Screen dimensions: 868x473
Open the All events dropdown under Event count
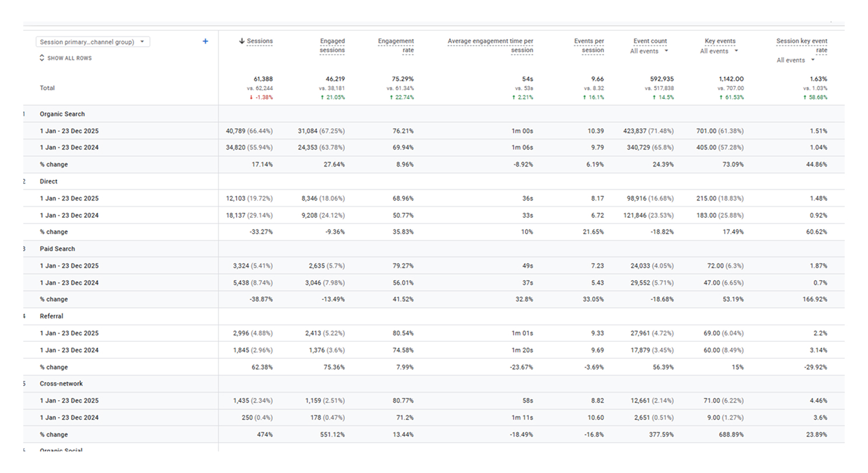[x=649, y=51]
